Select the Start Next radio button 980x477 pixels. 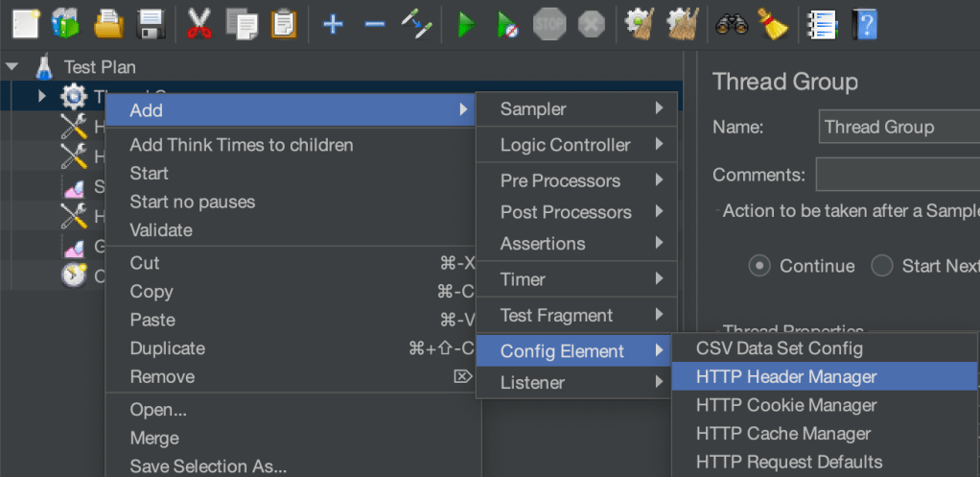(882, 267)
